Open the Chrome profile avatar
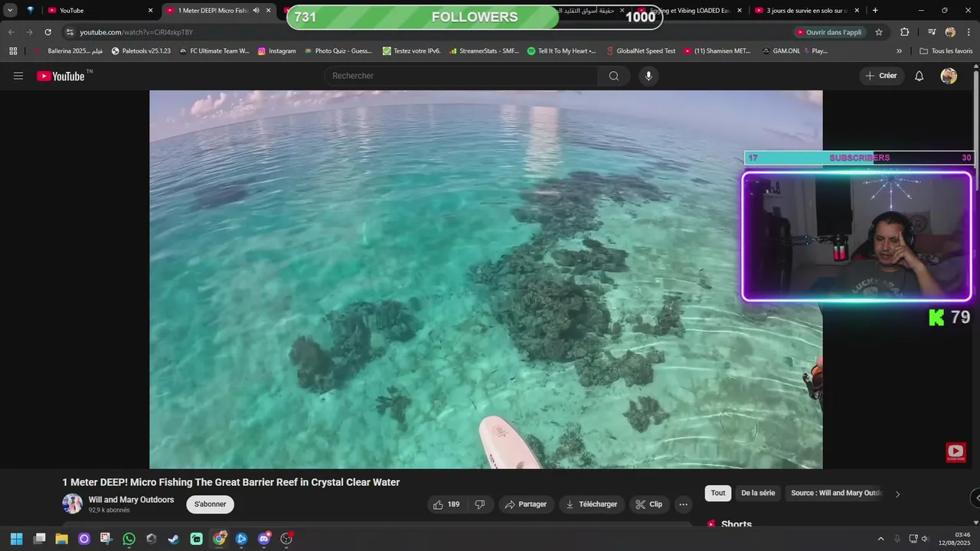 click(x=950, y=32)
